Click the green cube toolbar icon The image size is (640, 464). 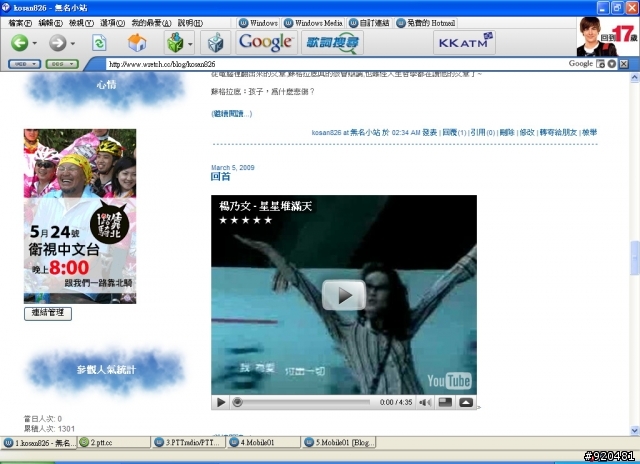[x=175, y=42]
